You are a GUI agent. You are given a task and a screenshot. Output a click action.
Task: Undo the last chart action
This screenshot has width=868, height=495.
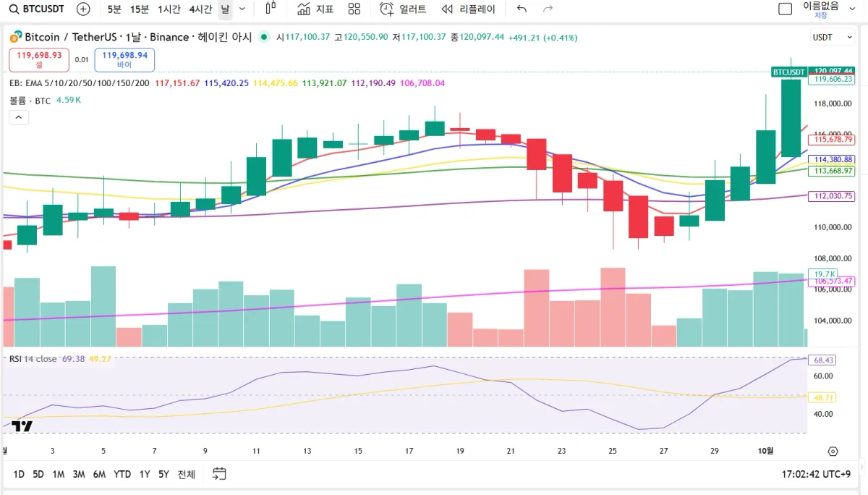pos(521,9)
